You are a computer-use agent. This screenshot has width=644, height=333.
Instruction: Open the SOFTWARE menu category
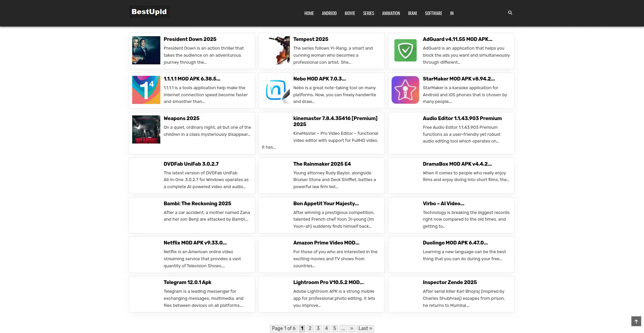pyautogui.click(x=433, y=13)
